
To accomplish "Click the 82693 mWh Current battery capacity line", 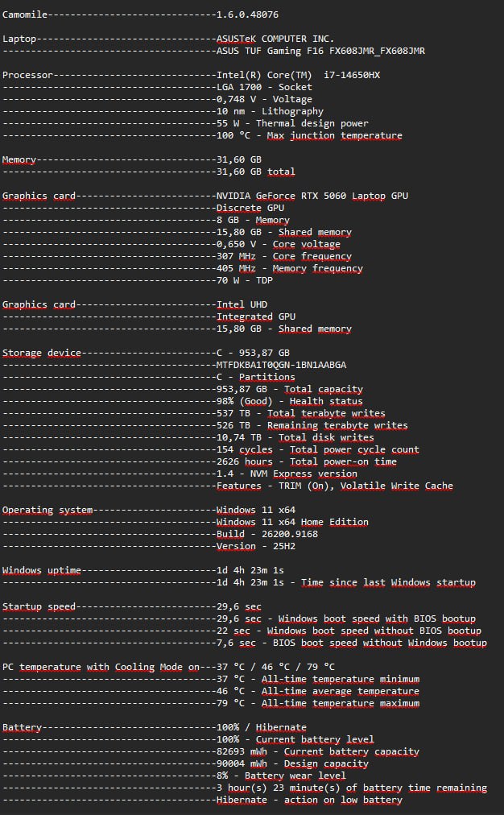I will point(318,751).
